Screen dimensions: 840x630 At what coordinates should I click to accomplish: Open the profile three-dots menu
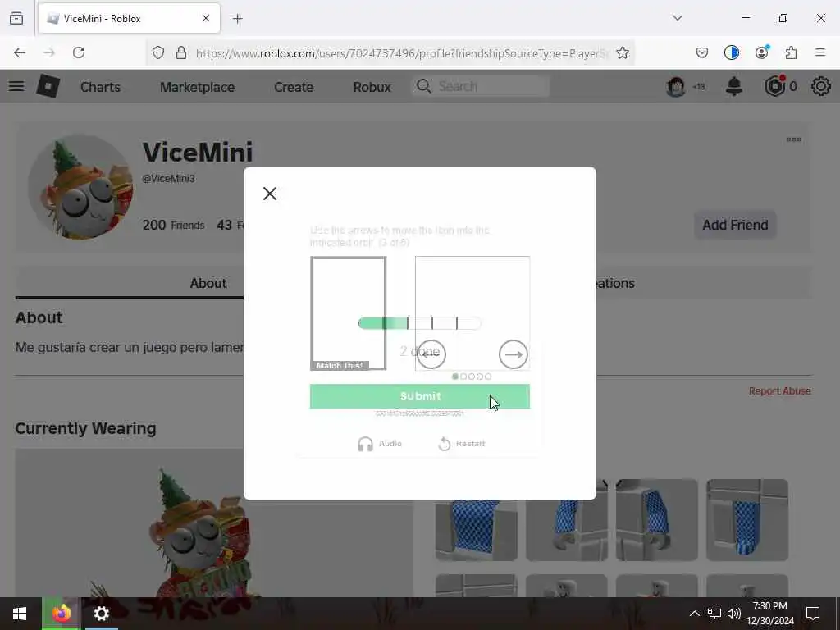point(793,139)
